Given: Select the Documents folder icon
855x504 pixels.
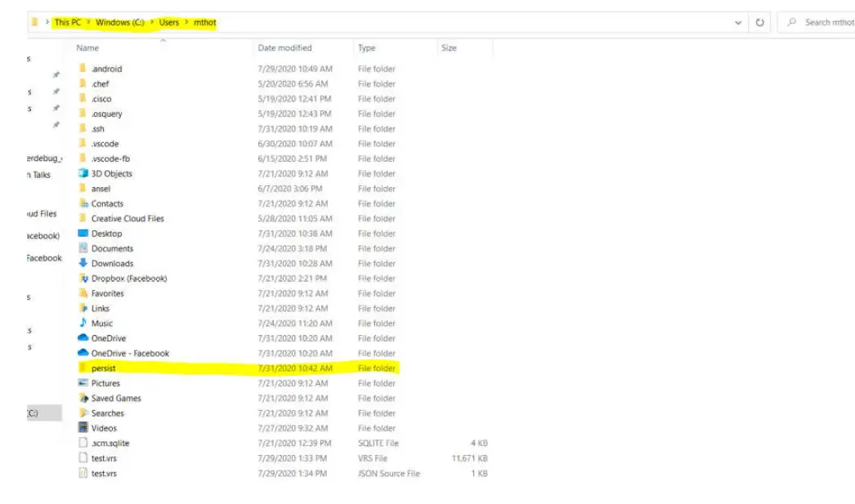Looking at the screenshot, I should coord(83,248).
